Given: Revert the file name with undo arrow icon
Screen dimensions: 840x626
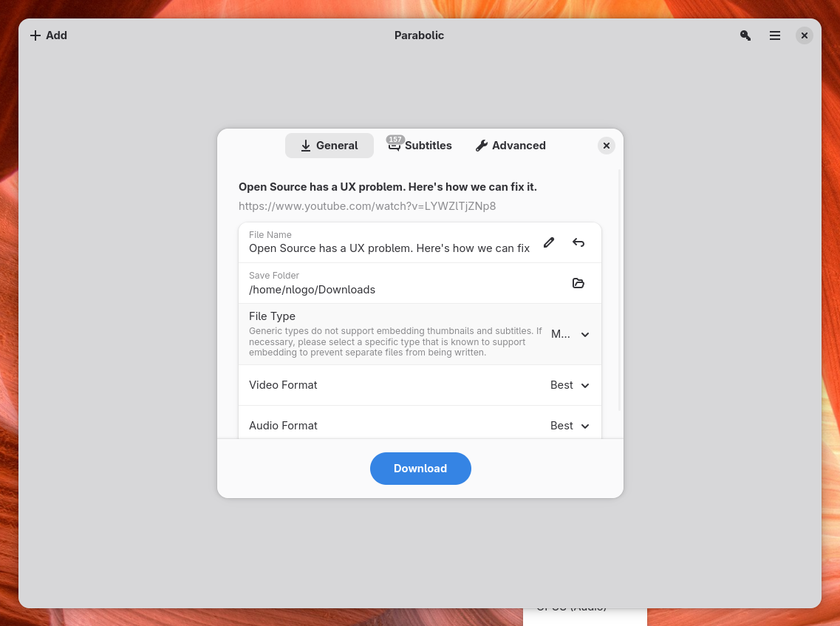Looking at the screenshot, I should click(x=578, y=242).
